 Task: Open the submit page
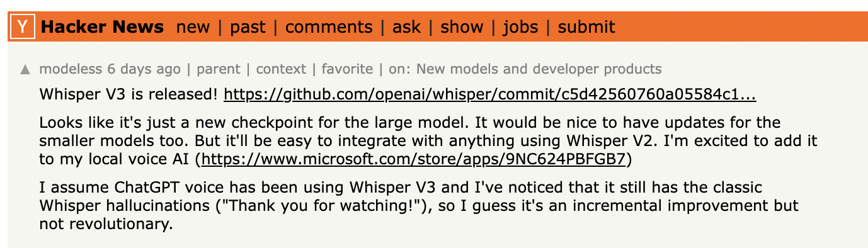(586, 27)
